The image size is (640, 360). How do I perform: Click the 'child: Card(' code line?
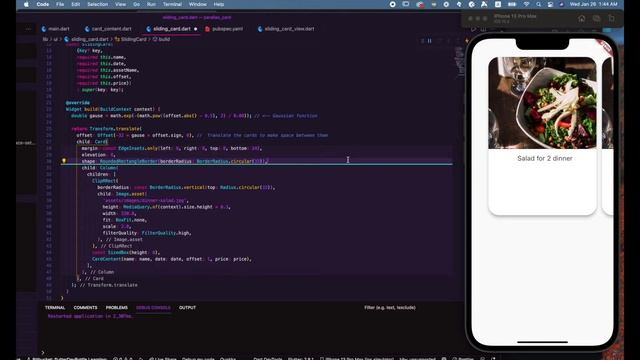92,142
